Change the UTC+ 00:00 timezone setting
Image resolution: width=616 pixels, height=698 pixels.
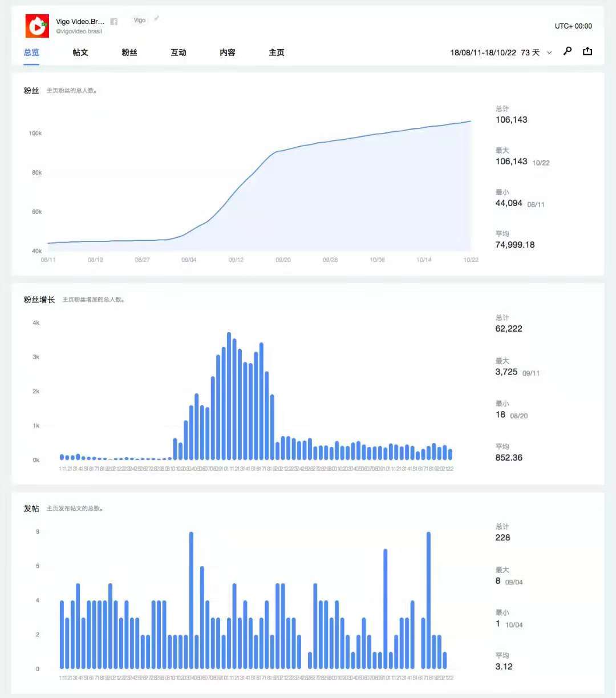pyautogui.click(x=573, y=26)
